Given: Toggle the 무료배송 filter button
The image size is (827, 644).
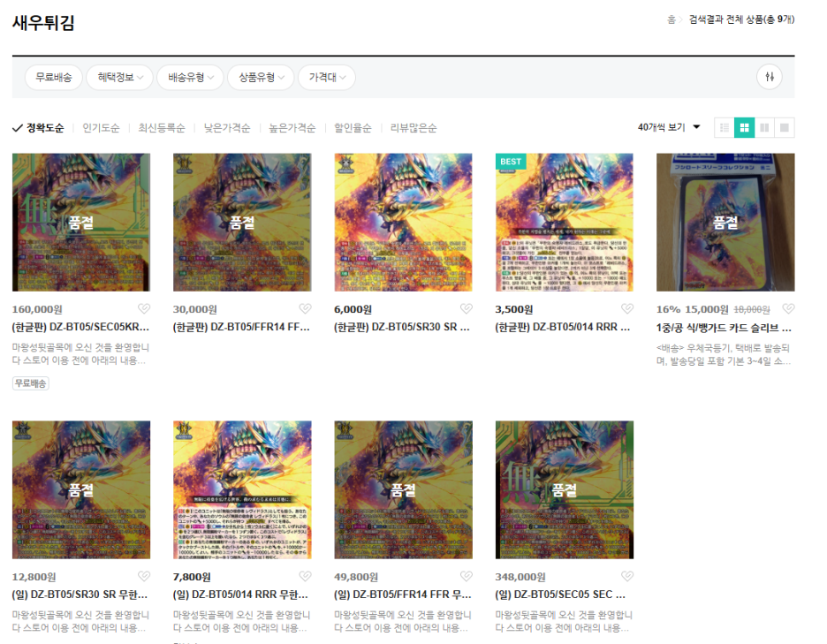Looking at the screenshot, I should (53, 77).
